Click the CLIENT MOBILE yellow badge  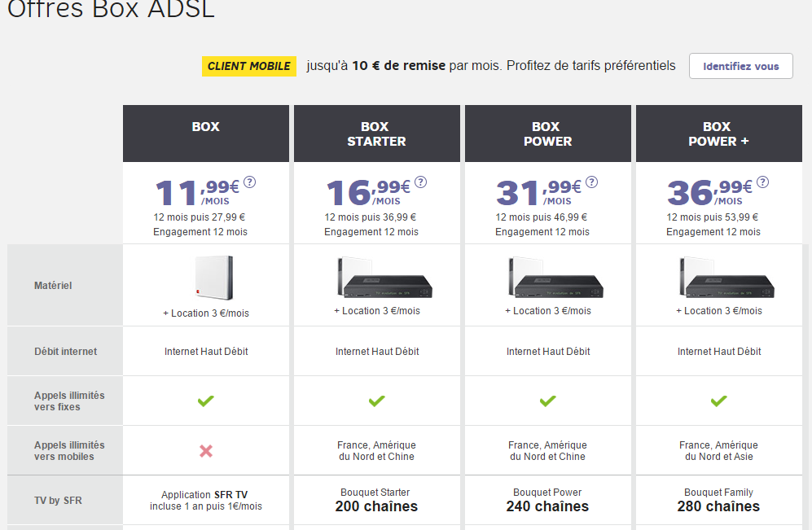coord(248,66)
